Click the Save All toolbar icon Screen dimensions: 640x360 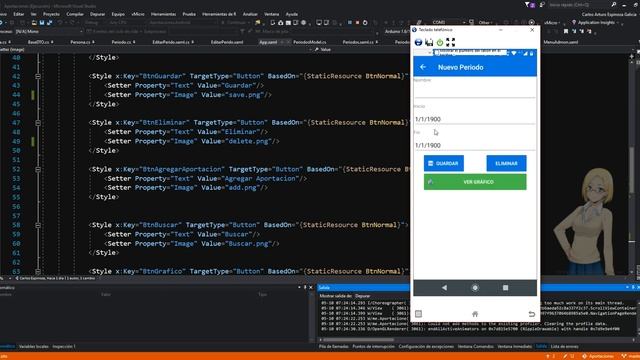(x=49, y=22)
